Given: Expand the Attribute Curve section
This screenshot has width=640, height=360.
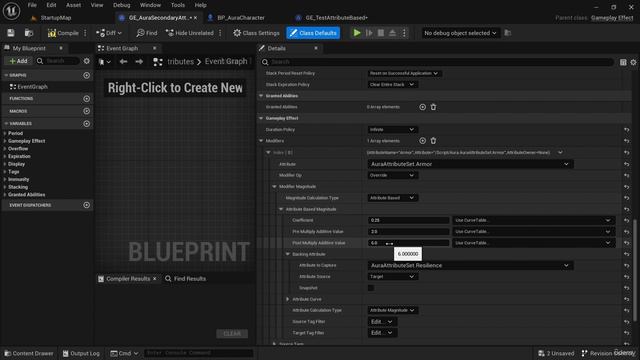Looking at the screenshot, I should point(287,299).
